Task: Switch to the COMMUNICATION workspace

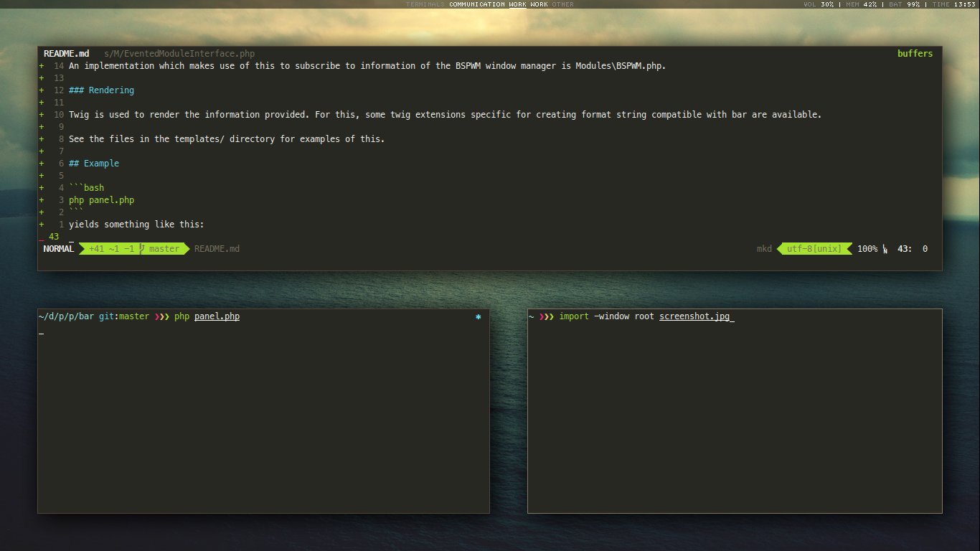Action: click(x=477, y=4)
